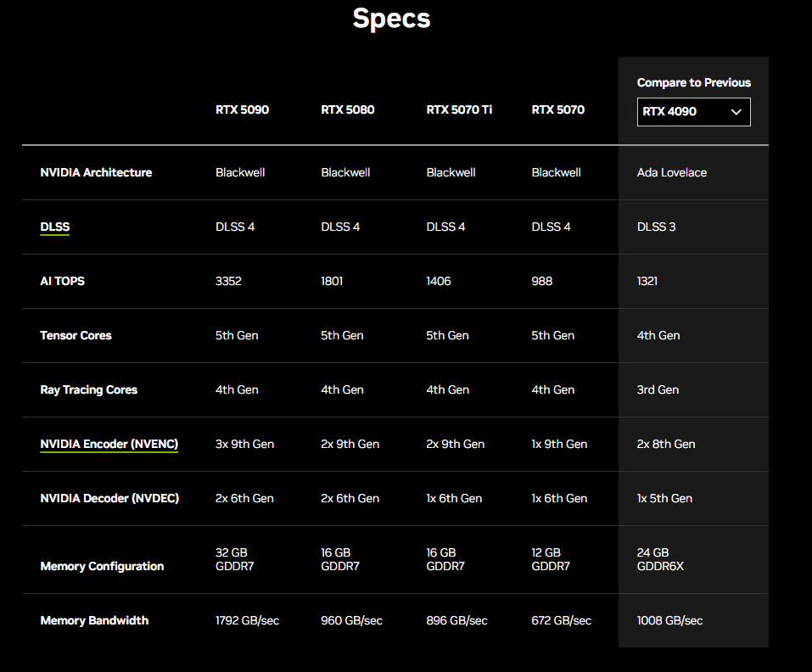Select the NVIDIA Decoder (NVDEC) row label
The width and height of the screenshot is (812, 672).
tap(109, 499)
